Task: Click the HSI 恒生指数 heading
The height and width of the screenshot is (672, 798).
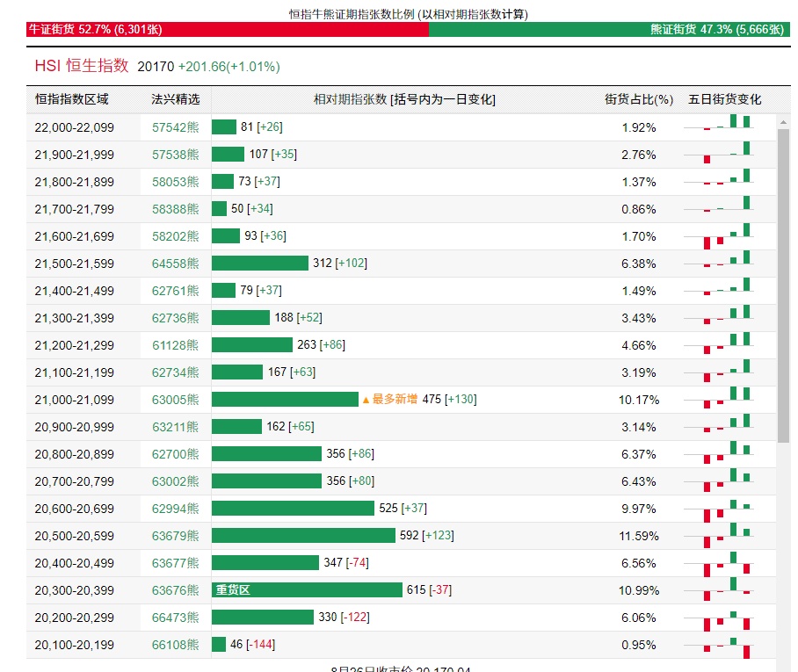Action: point(82,66)
